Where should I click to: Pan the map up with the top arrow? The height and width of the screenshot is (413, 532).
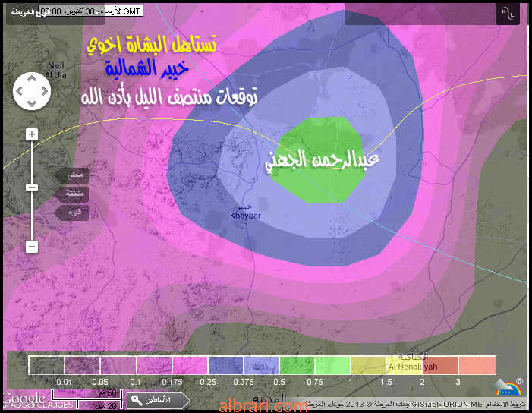(32, 79)
